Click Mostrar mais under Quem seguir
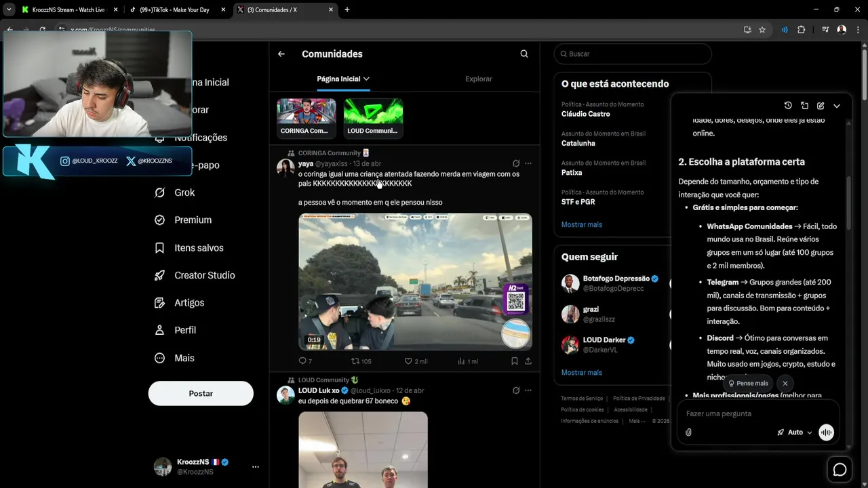Viewport: 868px width, 488px height. click(x=582, y=373)
